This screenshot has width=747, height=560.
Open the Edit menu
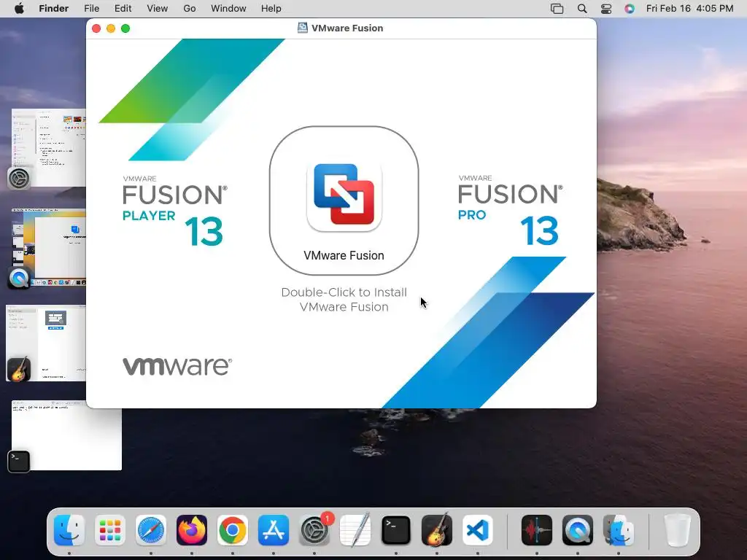point(123,9)
